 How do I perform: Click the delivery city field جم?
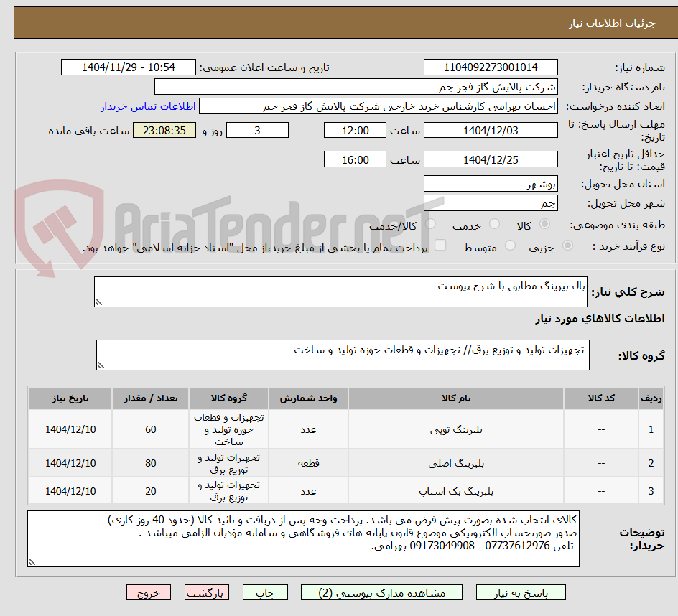click(491, 203)
